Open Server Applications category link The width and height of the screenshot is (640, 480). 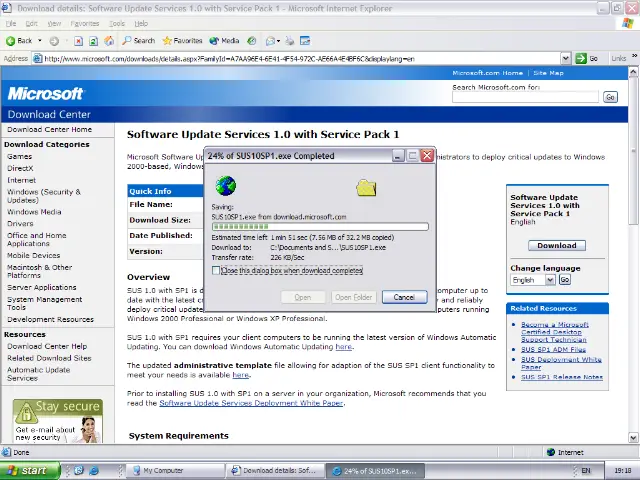click(x=42, y=287)
